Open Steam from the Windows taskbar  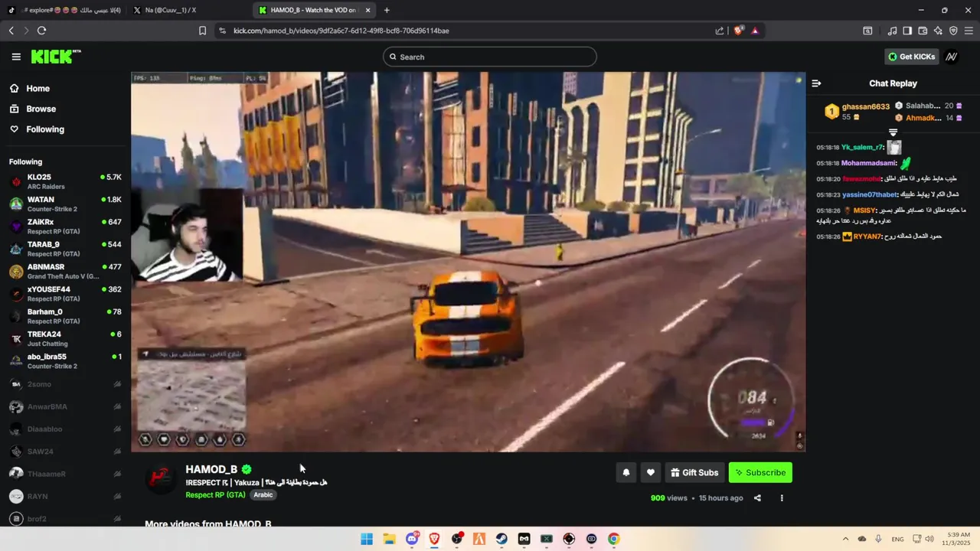tap(501, 539)
